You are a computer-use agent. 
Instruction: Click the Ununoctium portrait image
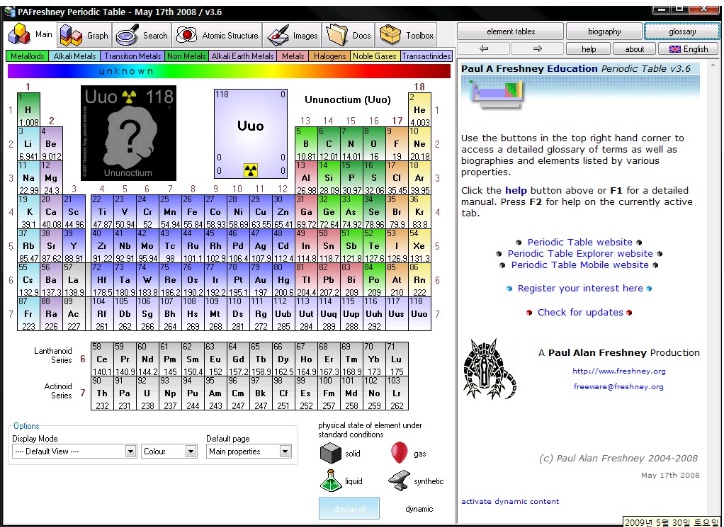(128, 133)
